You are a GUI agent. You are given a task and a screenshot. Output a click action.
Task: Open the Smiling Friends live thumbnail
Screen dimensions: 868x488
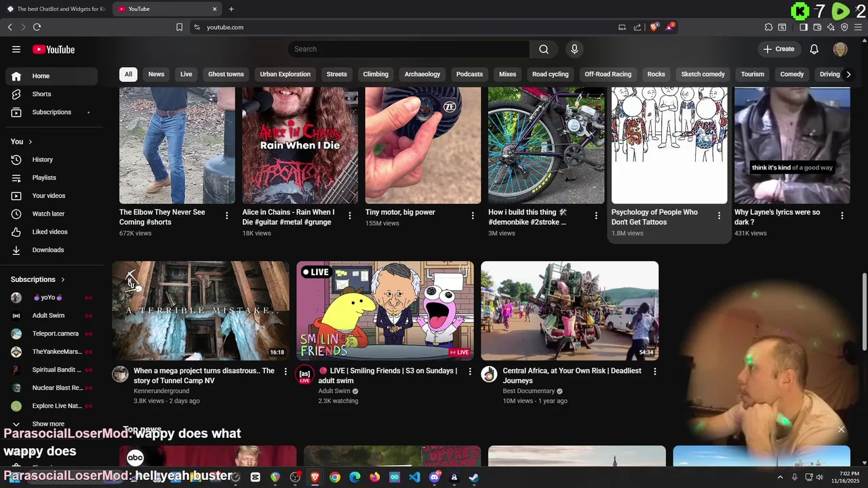(385, 310)
